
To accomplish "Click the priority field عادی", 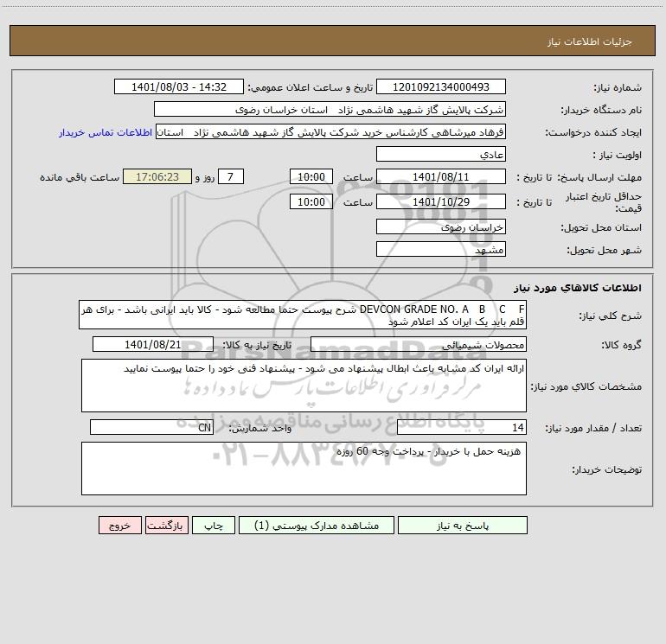I will point(441,154).
